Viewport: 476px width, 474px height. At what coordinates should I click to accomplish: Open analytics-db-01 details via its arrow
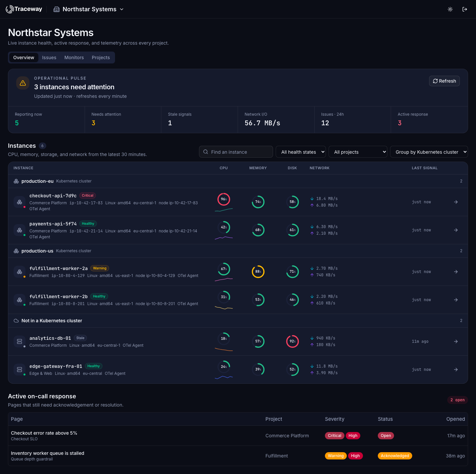(456, 341)
